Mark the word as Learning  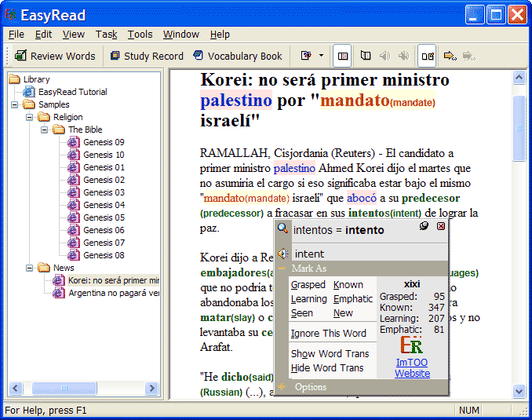[308, 299]
